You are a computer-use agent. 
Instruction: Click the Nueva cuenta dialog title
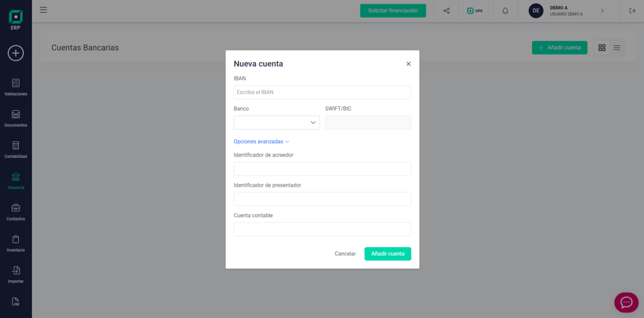(x=258, y=64)
